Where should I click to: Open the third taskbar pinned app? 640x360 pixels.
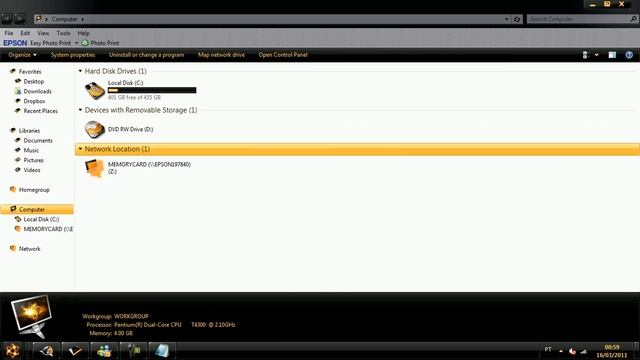(x=75, y=351)
